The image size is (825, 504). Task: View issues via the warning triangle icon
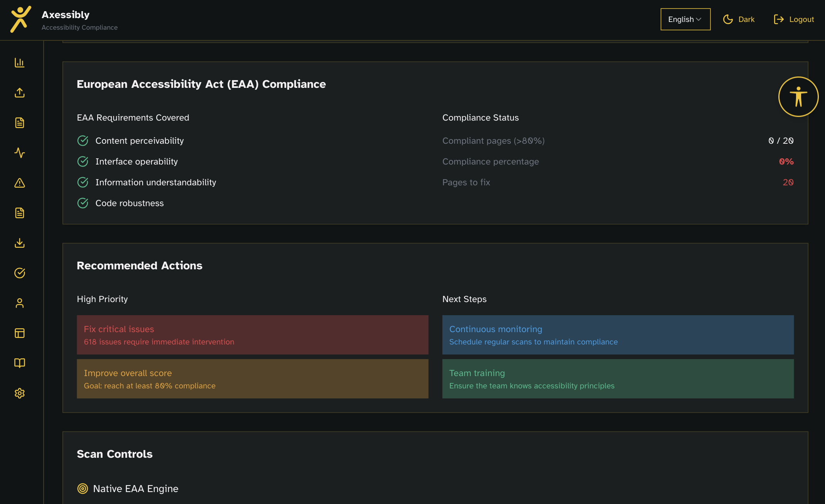[20, 183]
